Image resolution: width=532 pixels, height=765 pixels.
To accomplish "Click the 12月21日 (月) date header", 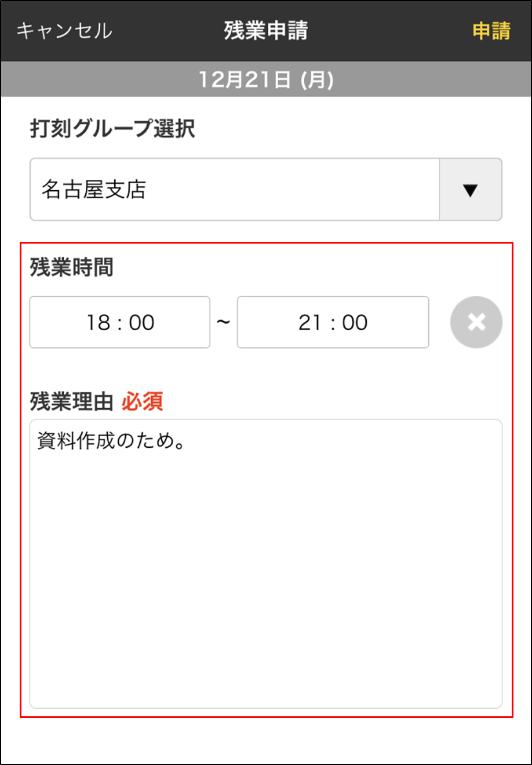I will [x=265, y=79].
